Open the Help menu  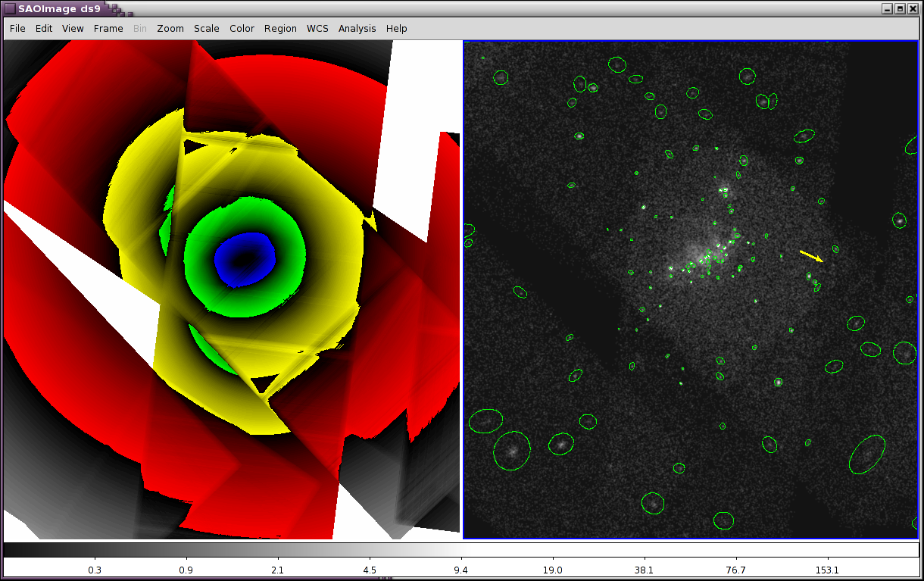point(396,28)
